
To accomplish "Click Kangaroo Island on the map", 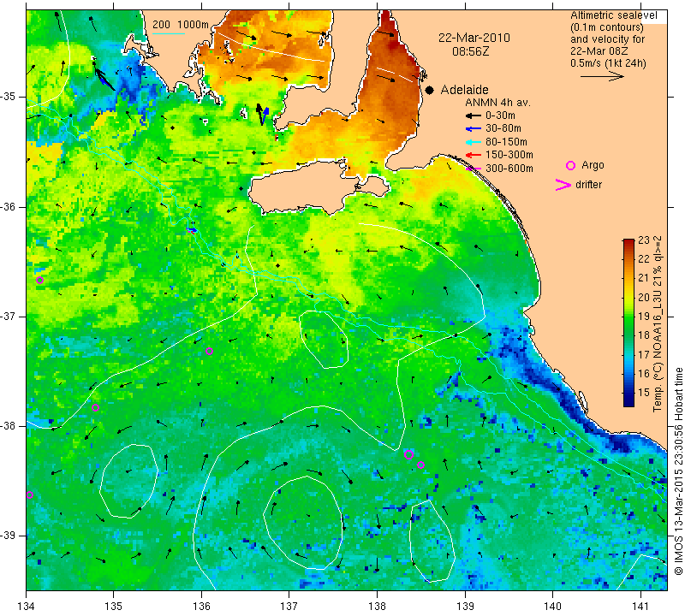I will click(x=301, y=188).
